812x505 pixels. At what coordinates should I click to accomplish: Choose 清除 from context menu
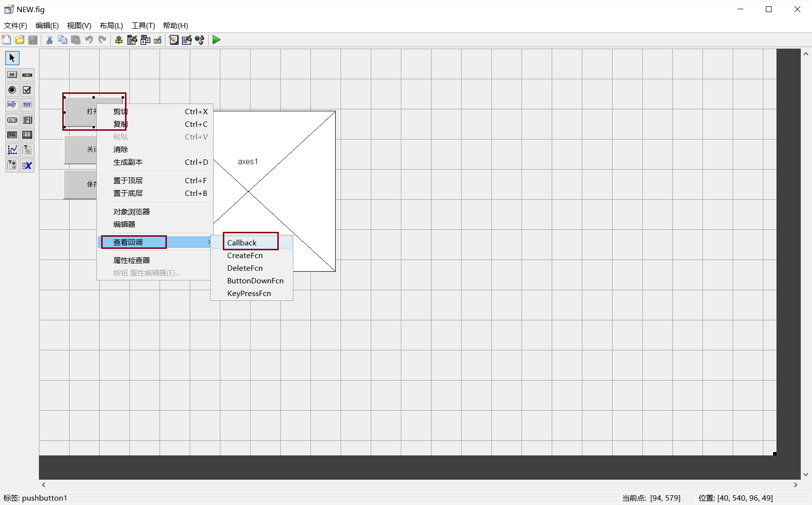click(x=155, y=150)
